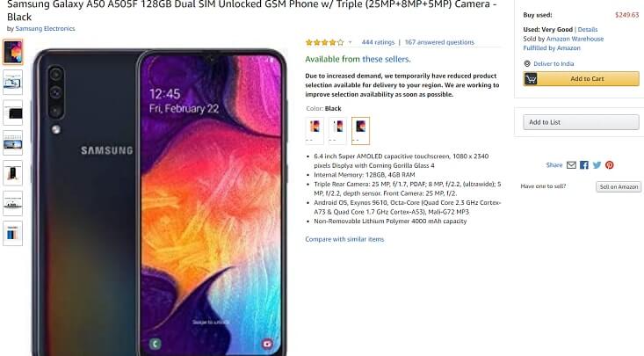This screenshot has width=644, height=356.
Task: Click cart icon on Add to Cart
Action: pyautogui.click(x=531, y=78)
